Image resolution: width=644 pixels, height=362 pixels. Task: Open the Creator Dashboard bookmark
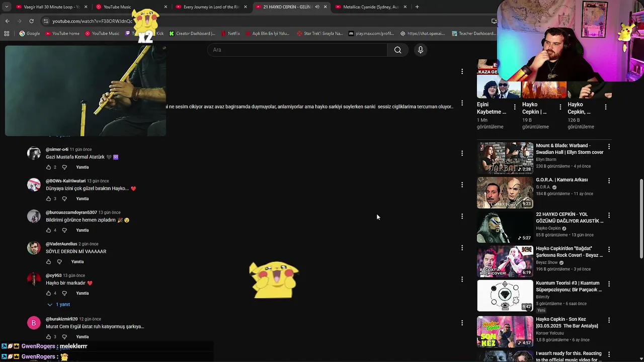pyautogui.click(x=192, y=34)
